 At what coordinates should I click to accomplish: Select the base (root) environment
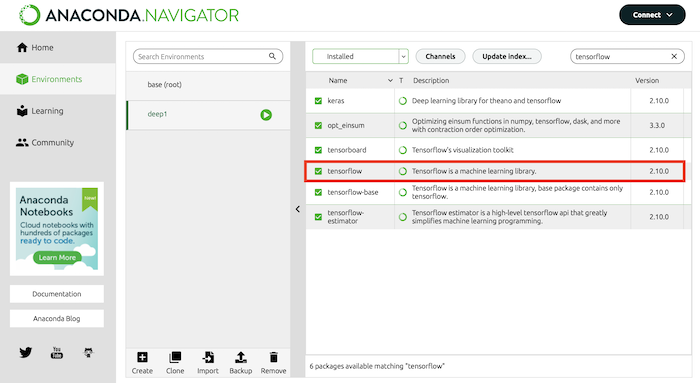[x=208, y=85]
